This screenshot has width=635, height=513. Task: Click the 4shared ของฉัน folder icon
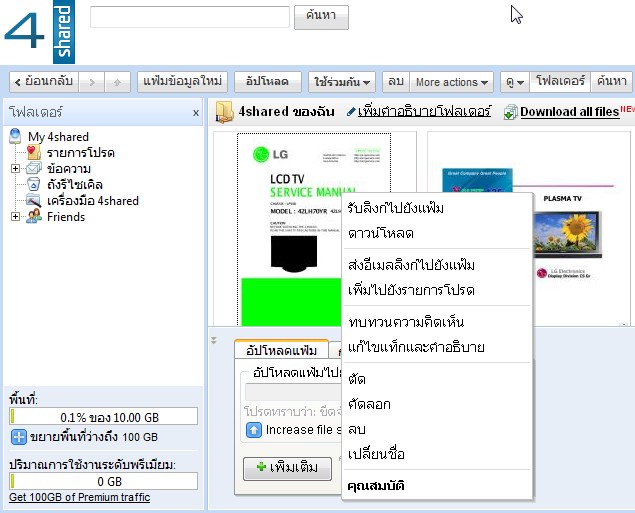(x=224, y=112)
